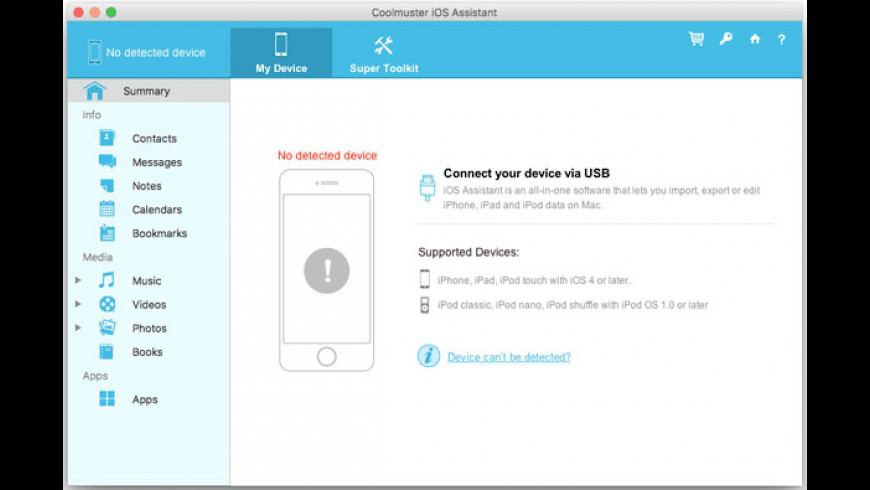Viewport: 870px width, 490px height.
Task: Click the blue info icon near detection link
Action: click(428, 356)
